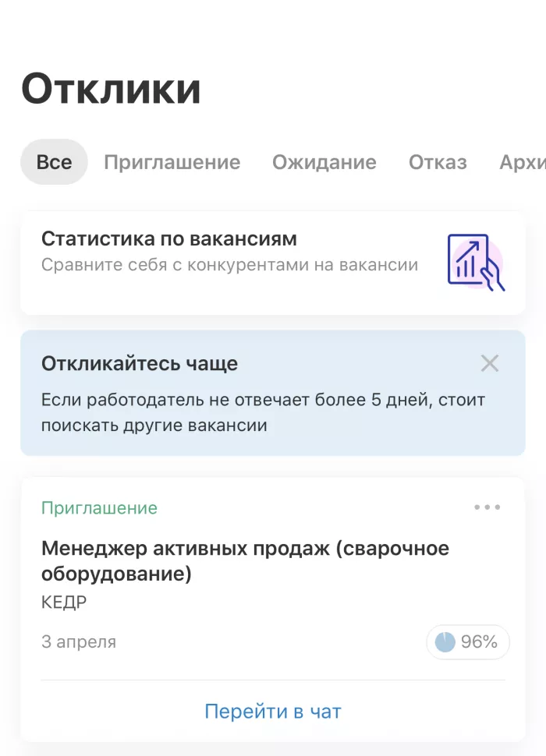Screen dimensions: 546x756
Task: Click the "Откликайтесь чаще" tip heading
Action: 140,364
